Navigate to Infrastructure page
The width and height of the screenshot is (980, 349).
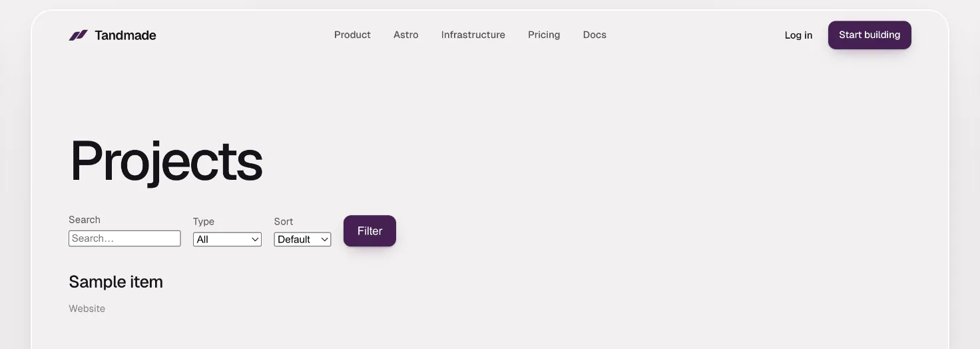pos(473,35)
